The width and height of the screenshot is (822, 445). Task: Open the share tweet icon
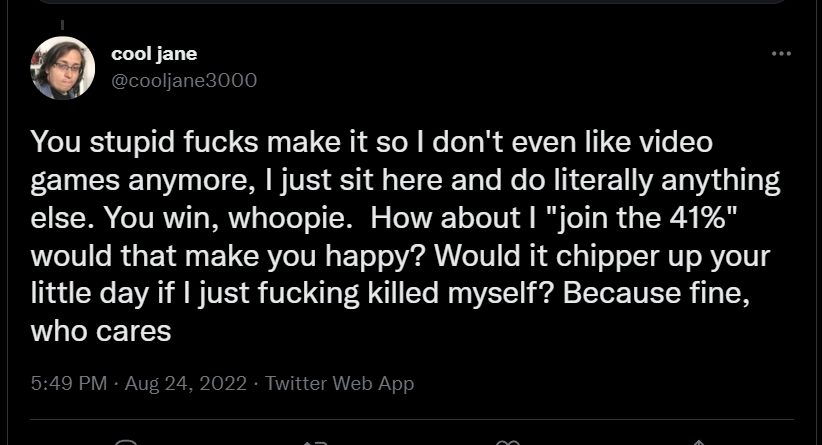click(x=698, y=442)
